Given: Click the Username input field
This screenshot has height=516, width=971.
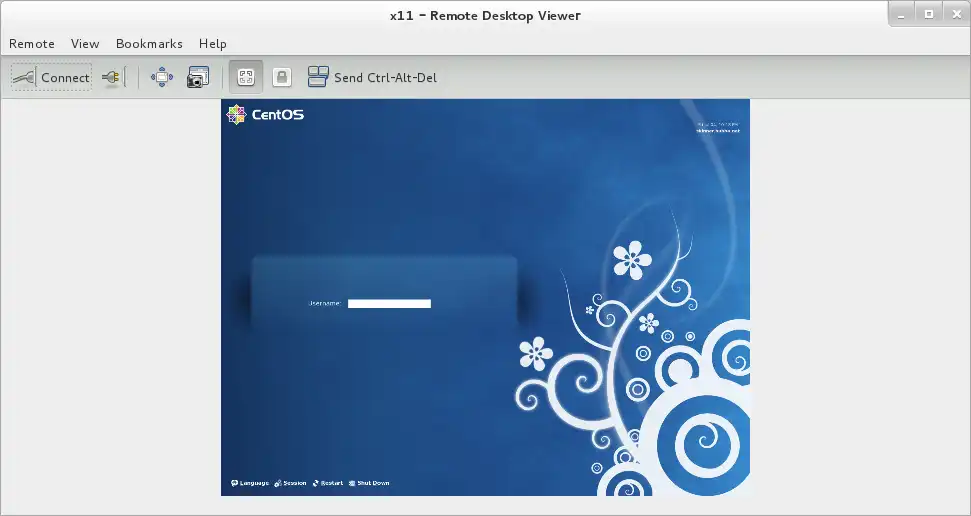Looking at the screenshot, I should coord(390,304).
